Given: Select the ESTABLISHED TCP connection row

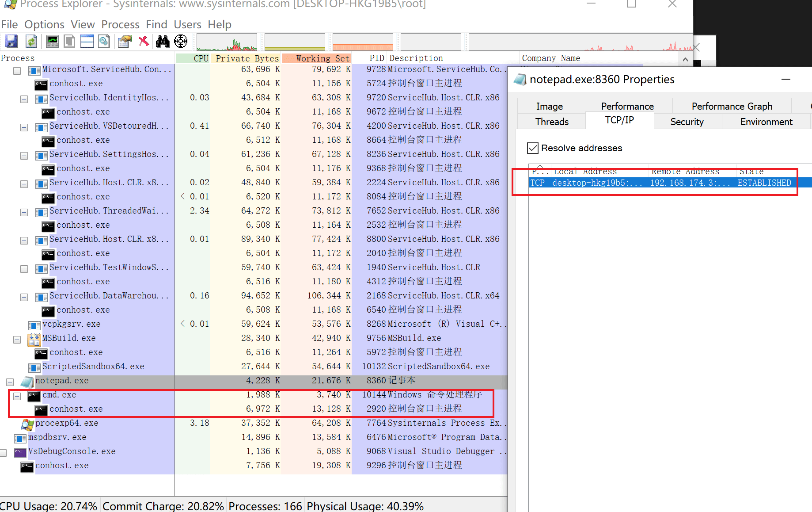Looking at the screenshot, I should point(670,183).
